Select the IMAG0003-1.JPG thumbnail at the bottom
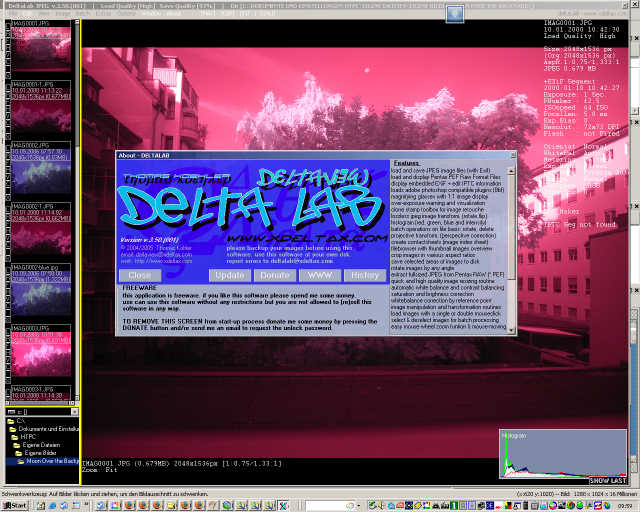The height and width of the screenshot is (512, 640). click(40, 393)
